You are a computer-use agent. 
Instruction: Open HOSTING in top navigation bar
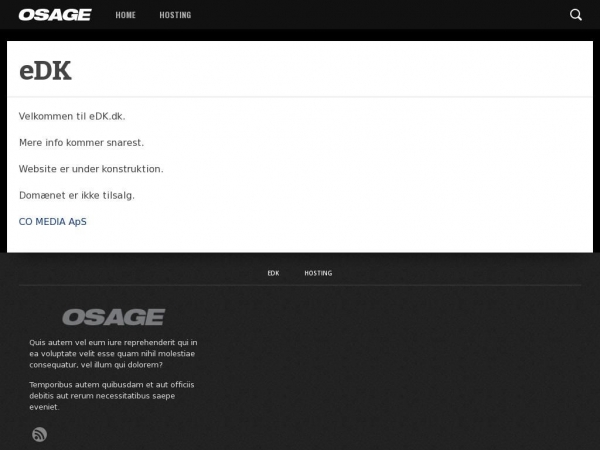click(x=175, y=15)
